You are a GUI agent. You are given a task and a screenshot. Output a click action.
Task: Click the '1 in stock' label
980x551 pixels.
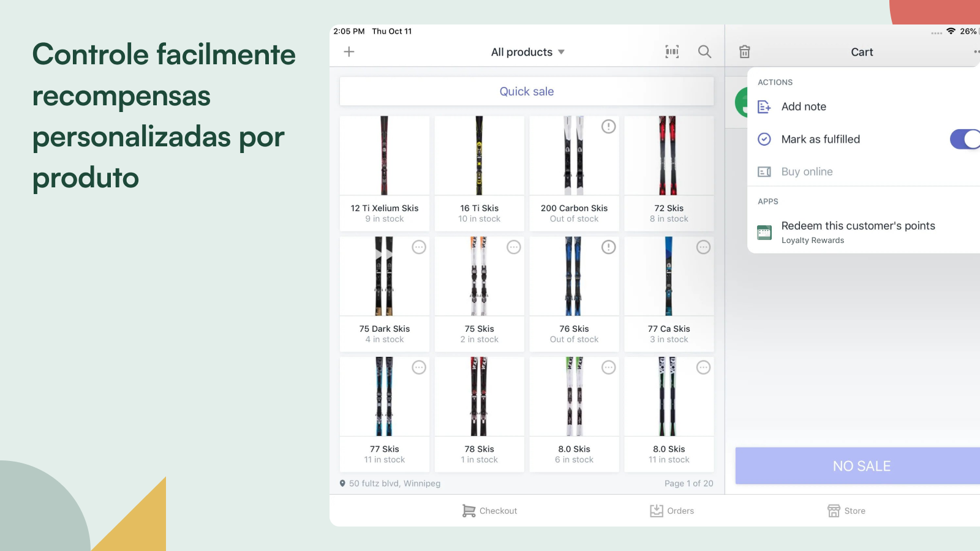coord(480,460)
